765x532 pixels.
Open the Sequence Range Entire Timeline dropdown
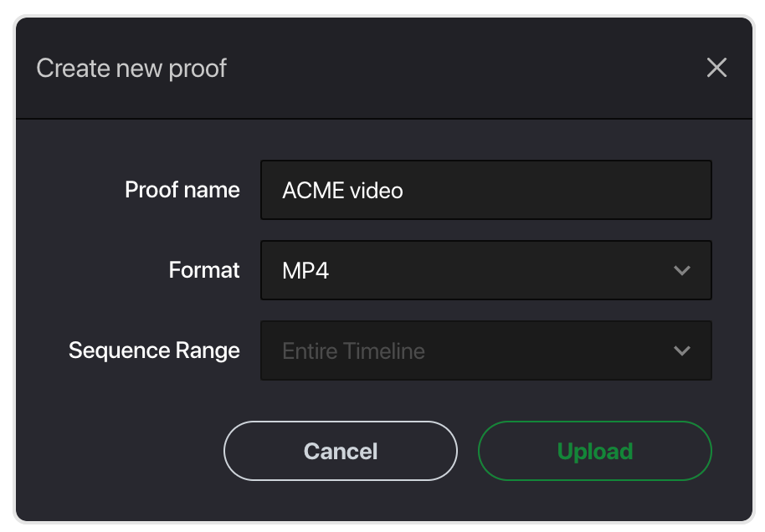point(486,350)
